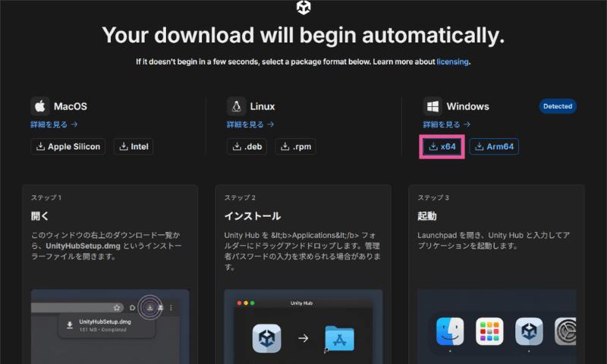Open the licensing link
This screenshot has width=607, height=364.
(452, 62)
